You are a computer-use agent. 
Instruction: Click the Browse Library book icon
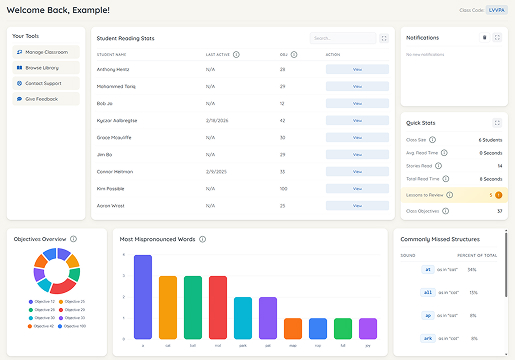[x=19, y=68]
